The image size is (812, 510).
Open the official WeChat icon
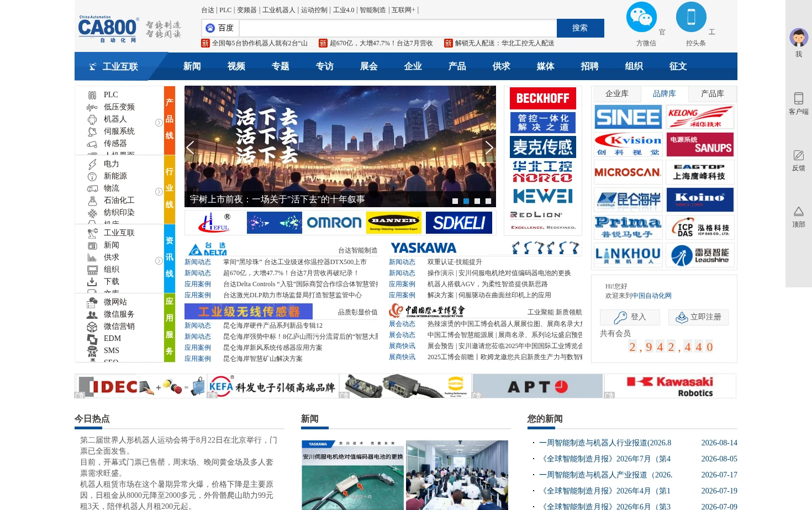coord(641,17)
